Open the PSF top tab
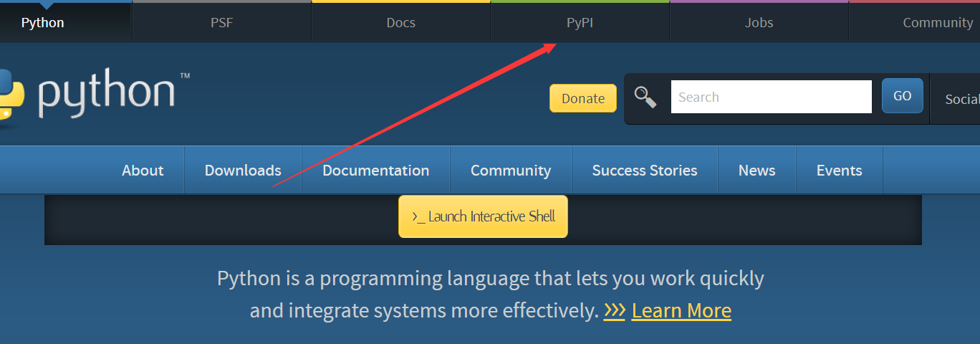The width and height of the screenshot is (980, 344). click(x=222, y=22)
